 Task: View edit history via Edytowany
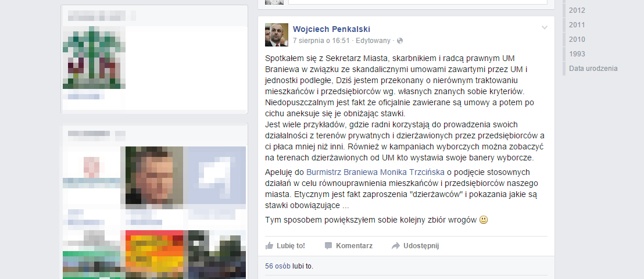tap(373, 41)
